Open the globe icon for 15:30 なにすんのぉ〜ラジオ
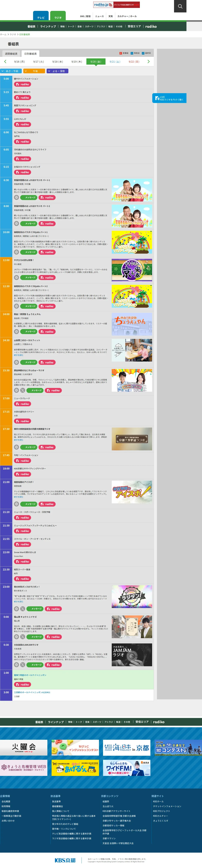 point(16,390)
